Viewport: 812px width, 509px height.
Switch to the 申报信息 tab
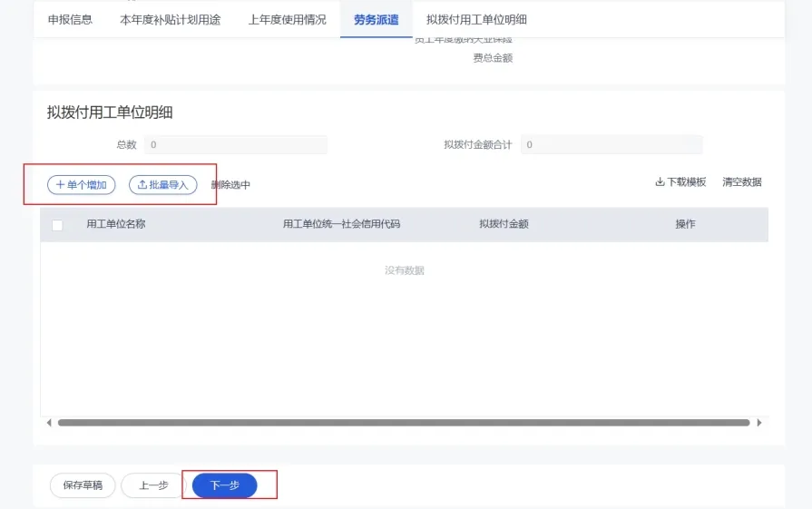click(70, 19)
